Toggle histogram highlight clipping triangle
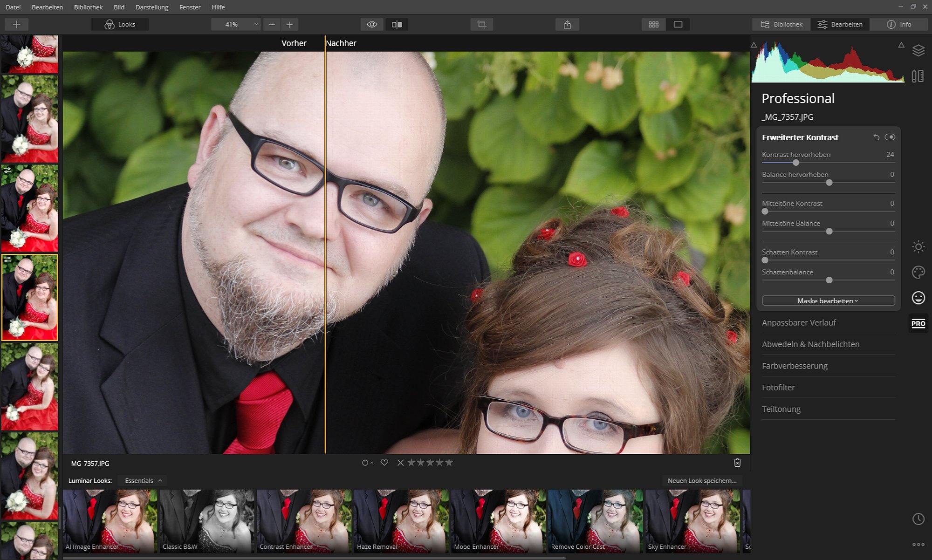The image size is (932, 560). pyautogui.click(x=901, y=45)
